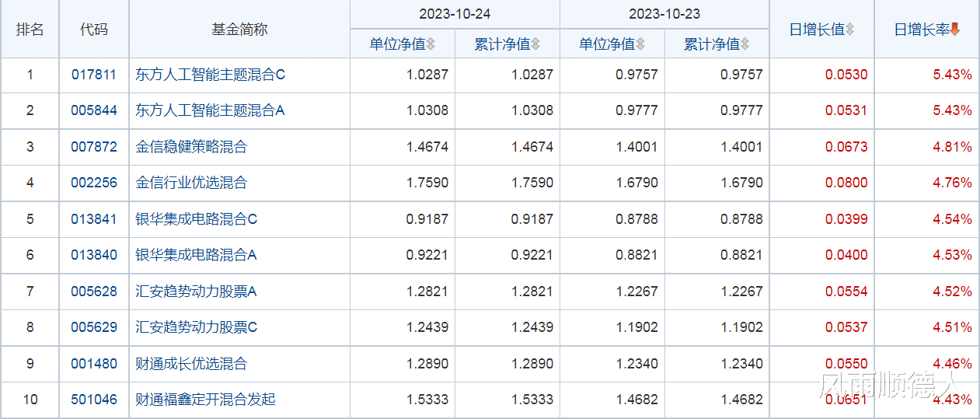The height and width of the screenshot is (419, 980).
Task: Sort by 2023-10-24 单位净值 arrow icon
Action: [431, 44]
